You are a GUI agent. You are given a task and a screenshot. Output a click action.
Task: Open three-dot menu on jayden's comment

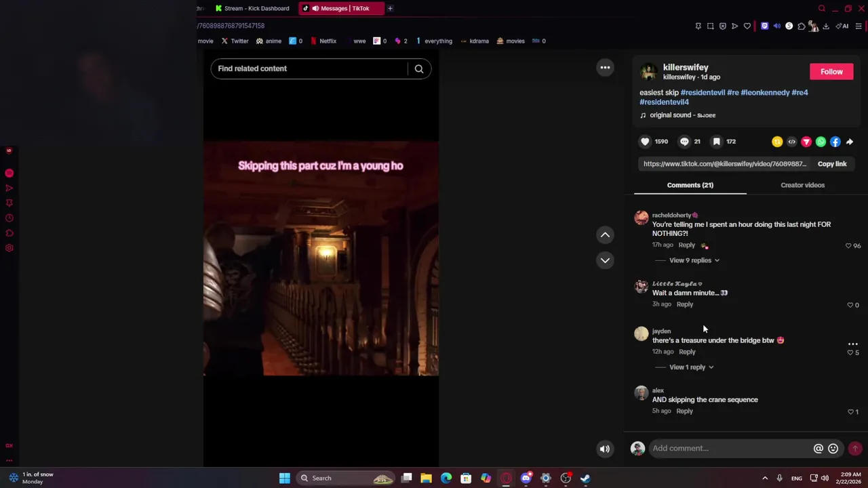[853, 344]
